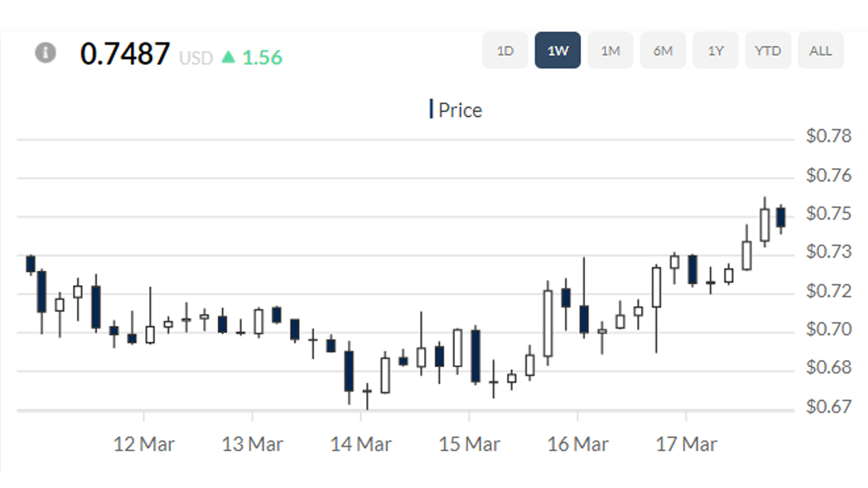Click the $0.78 price axis label
This screenshot has width=868, height=488.
pyautogui.click(x=828, y=136)
